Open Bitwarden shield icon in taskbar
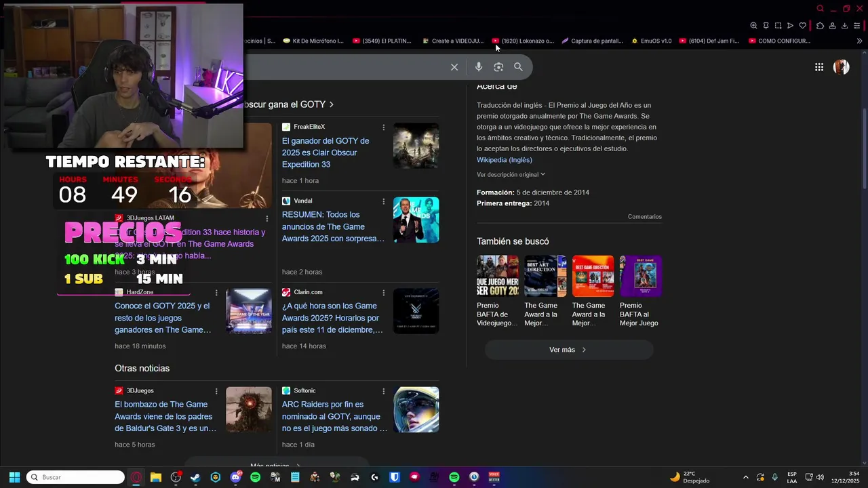868x488 pixels. pyautogui.click(x=395, y=477)
